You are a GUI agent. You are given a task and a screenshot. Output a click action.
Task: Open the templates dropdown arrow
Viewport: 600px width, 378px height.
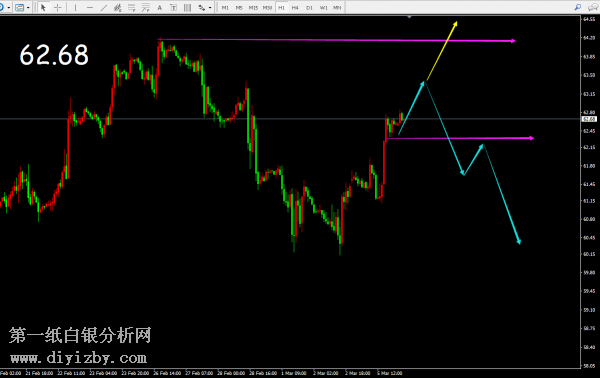(x=28, y=8)
